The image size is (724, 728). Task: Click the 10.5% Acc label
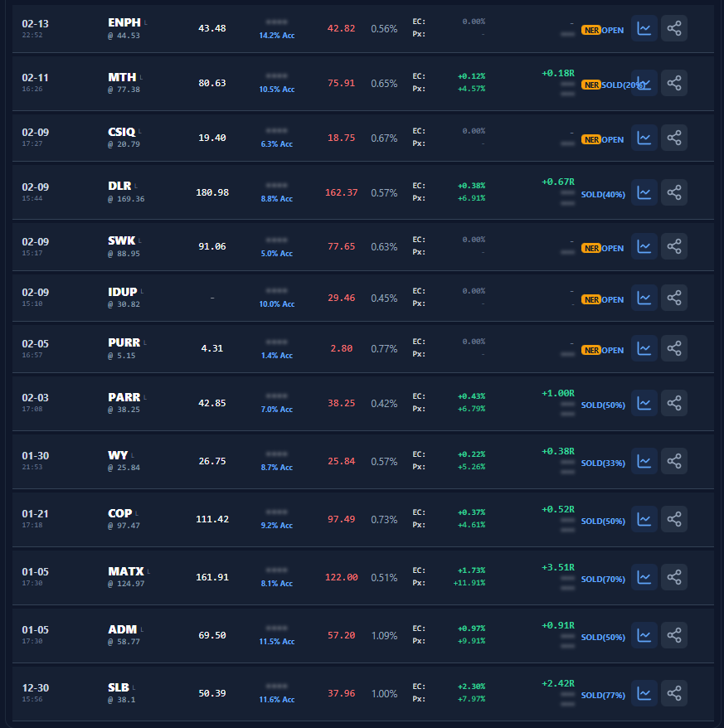[277, 90]
